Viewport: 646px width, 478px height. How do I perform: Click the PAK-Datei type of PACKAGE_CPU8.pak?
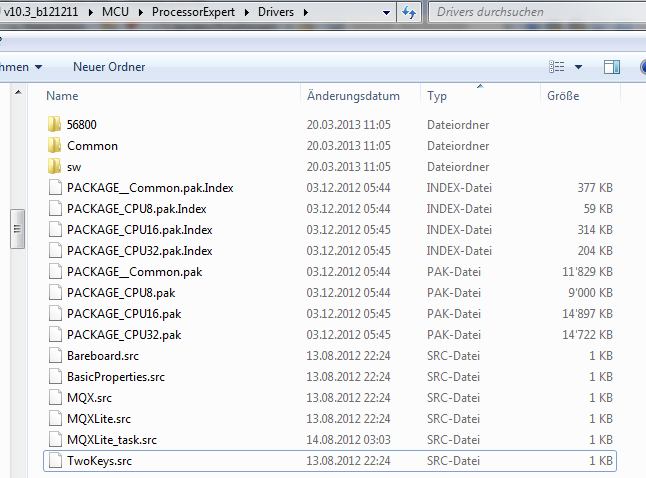454,293
